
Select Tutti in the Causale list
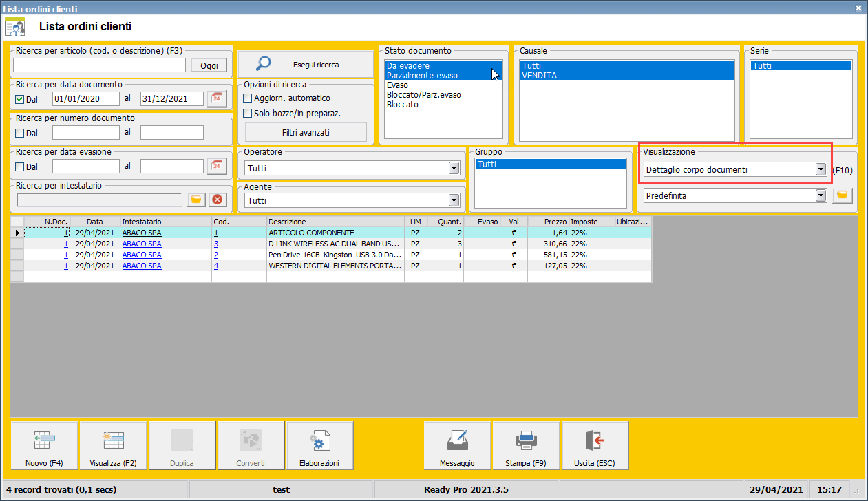pos(627,66)
